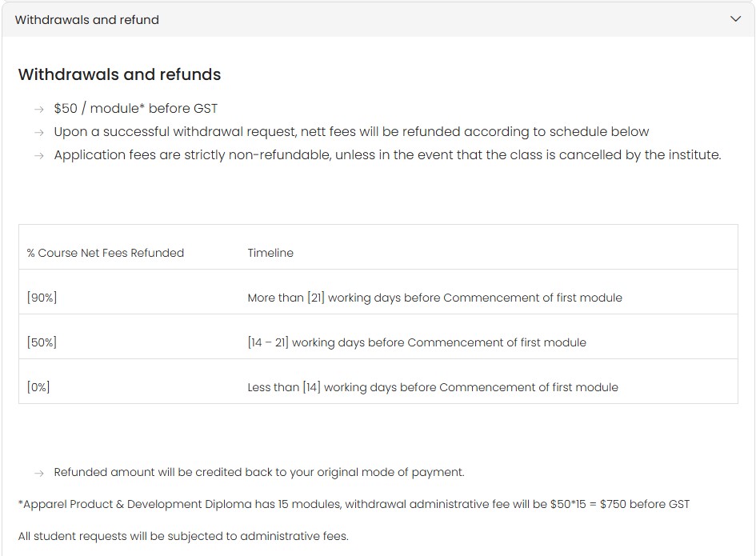The width and height of the screenshot is (756, 556).
Task: Click the [90%] refund cell
Action: (x=42, y=298)
